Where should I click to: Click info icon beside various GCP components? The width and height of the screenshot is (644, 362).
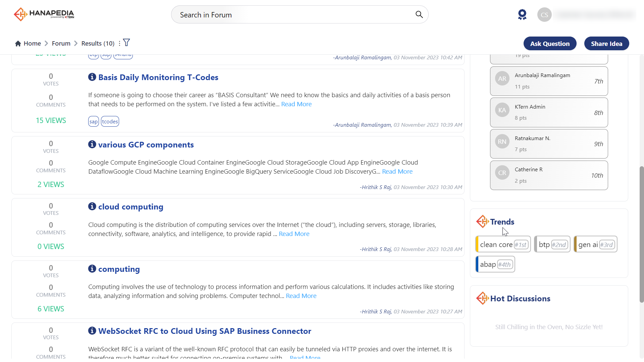(x=92, y=144)
